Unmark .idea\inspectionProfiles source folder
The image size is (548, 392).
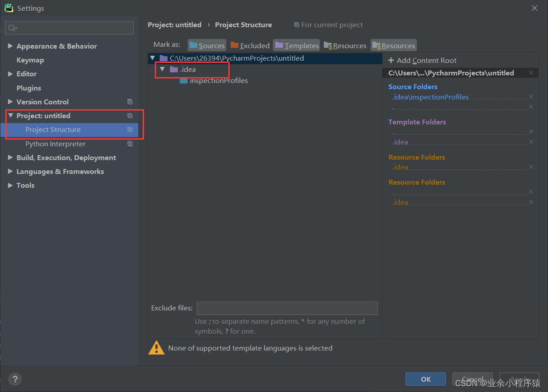coord(531,96)
